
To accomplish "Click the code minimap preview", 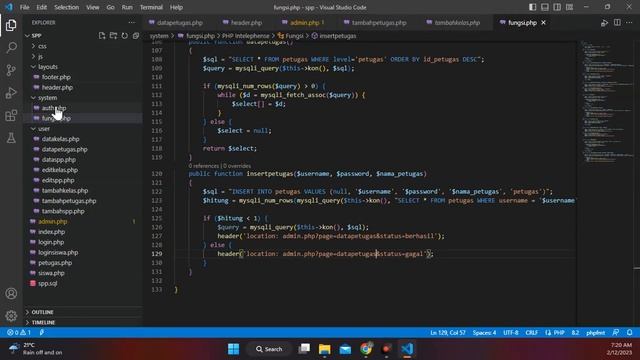I will point(607,102).
